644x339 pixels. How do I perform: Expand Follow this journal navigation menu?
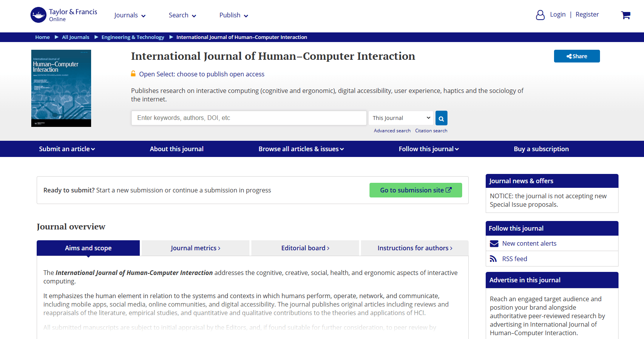point(429,149)
